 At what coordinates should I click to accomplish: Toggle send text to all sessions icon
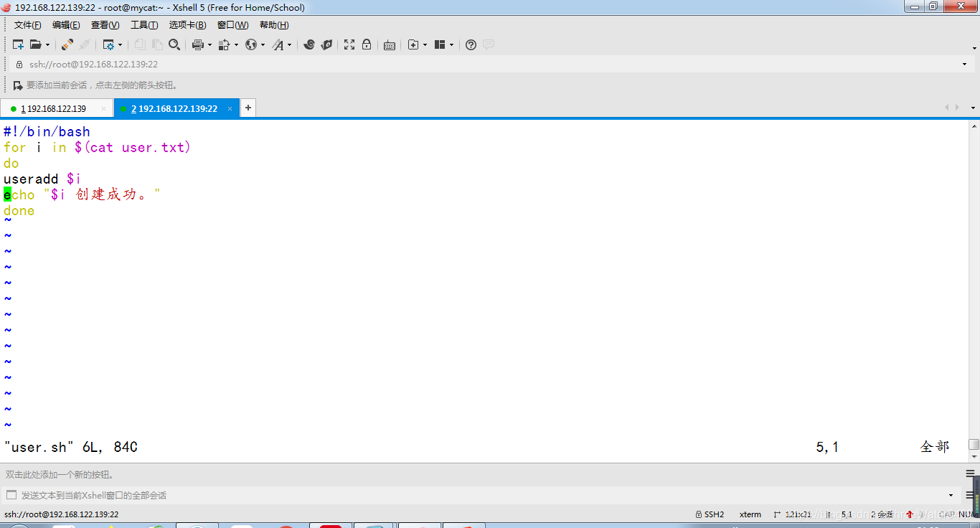point(11,495)
